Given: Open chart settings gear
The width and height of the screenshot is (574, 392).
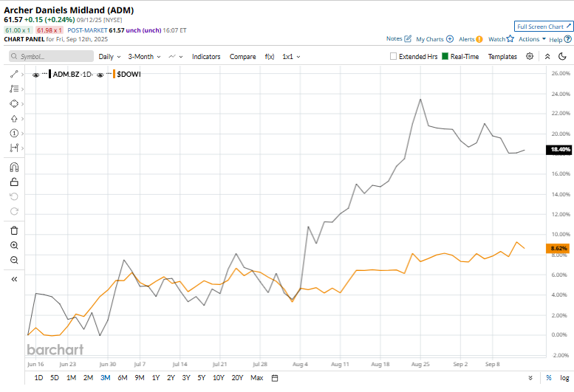Looking at the screenshot, I should tap(530, 56).
